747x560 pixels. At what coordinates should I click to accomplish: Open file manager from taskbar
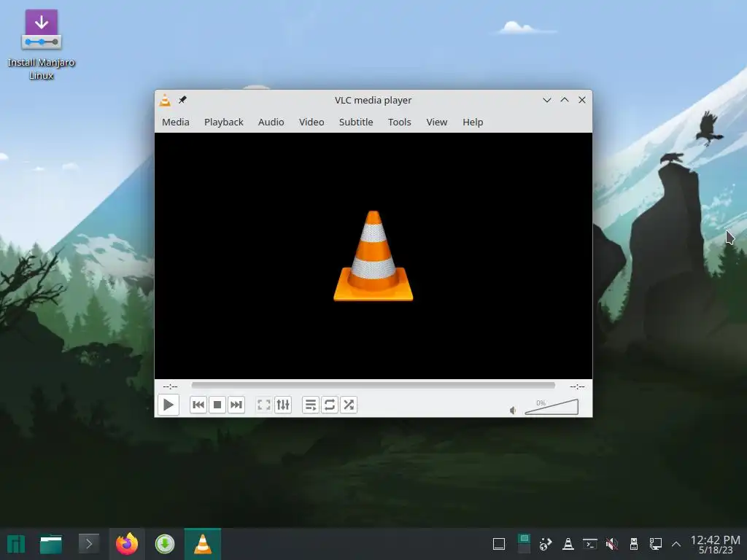[x=51, y=544]
